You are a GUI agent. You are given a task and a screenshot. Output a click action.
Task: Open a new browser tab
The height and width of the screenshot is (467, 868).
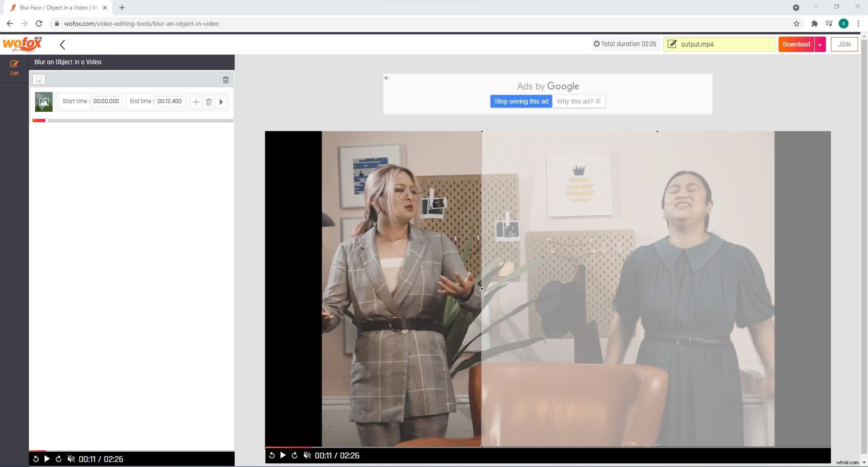point(122,7)
